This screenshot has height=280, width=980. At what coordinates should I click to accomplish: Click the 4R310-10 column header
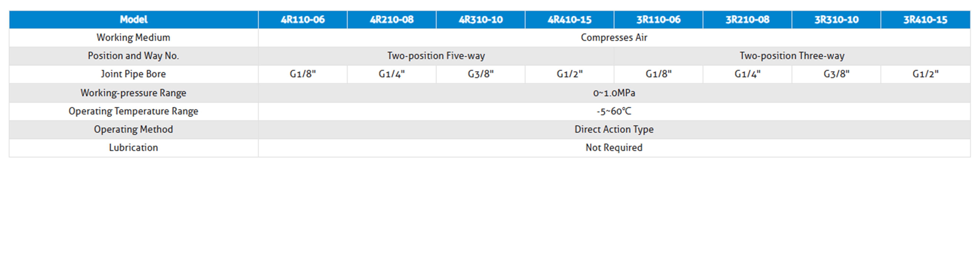click(481, 19)
